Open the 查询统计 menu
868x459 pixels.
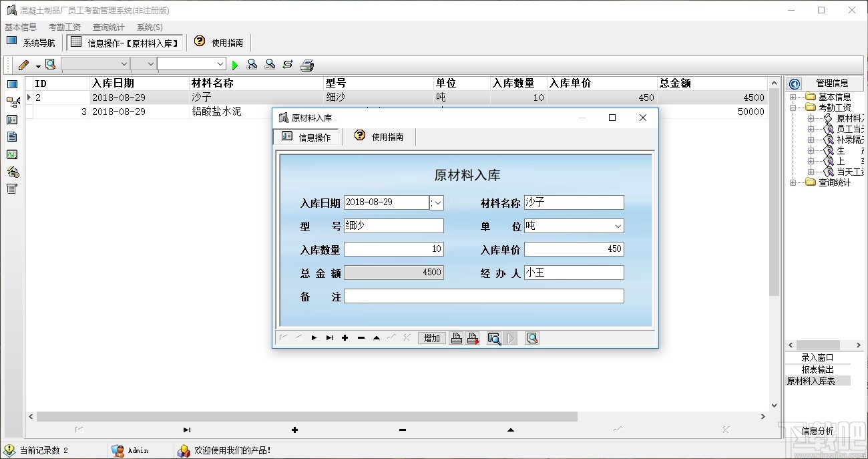coord(109,27)
